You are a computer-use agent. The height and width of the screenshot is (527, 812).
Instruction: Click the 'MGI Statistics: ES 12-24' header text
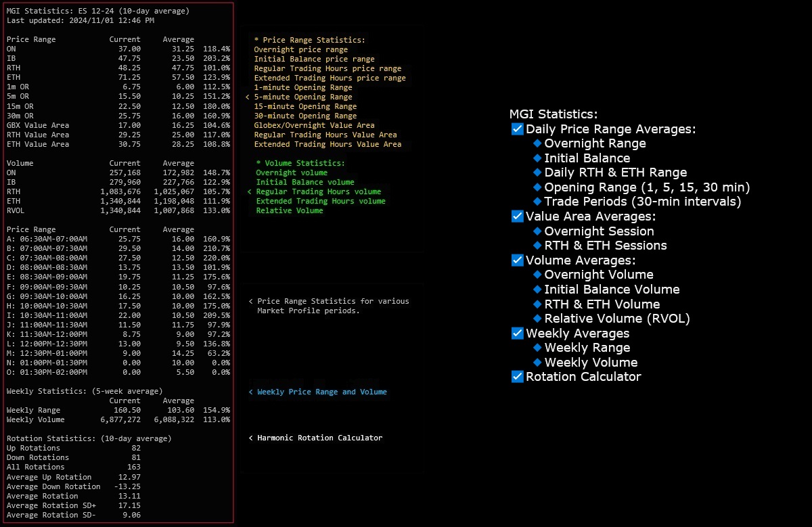click(60, 11)
